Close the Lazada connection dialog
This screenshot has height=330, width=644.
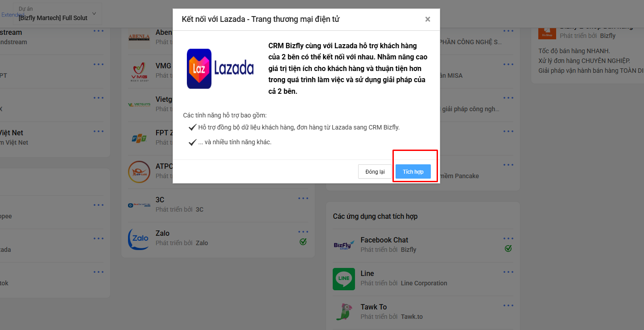(x=428, y=19)
